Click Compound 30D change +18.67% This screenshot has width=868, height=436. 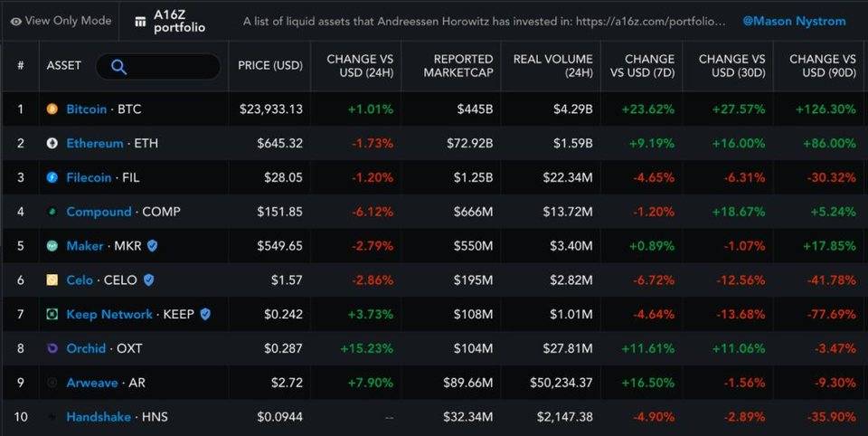739,212
